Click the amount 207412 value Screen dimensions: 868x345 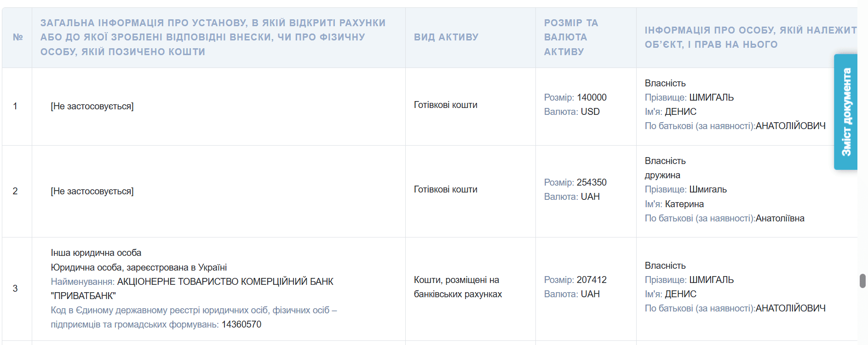coord(592,280)
